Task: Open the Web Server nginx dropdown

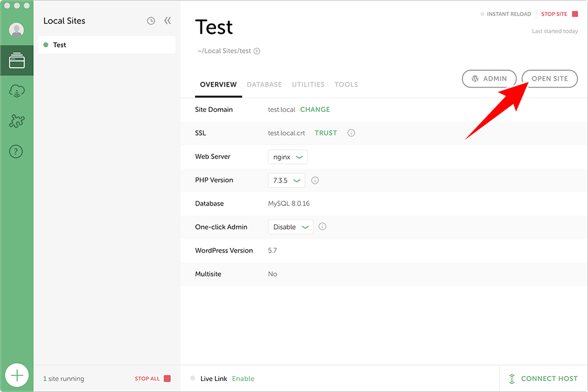Action: (288, 157)
